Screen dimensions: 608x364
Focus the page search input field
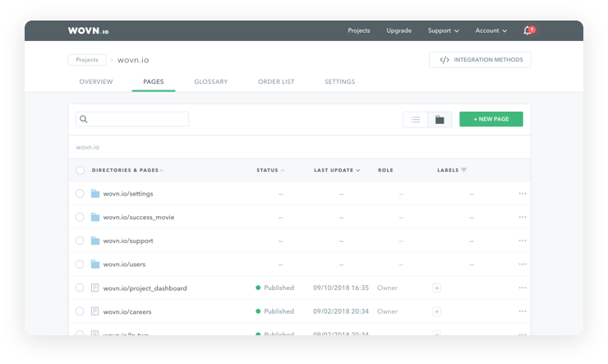click(132, 119)
